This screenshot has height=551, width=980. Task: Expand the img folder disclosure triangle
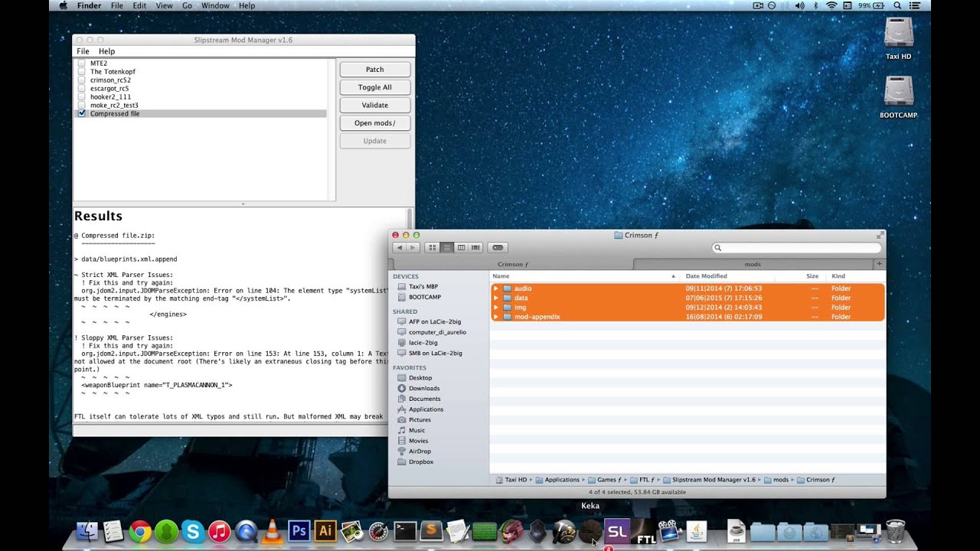pyautogui.click(x=496, y=307)
